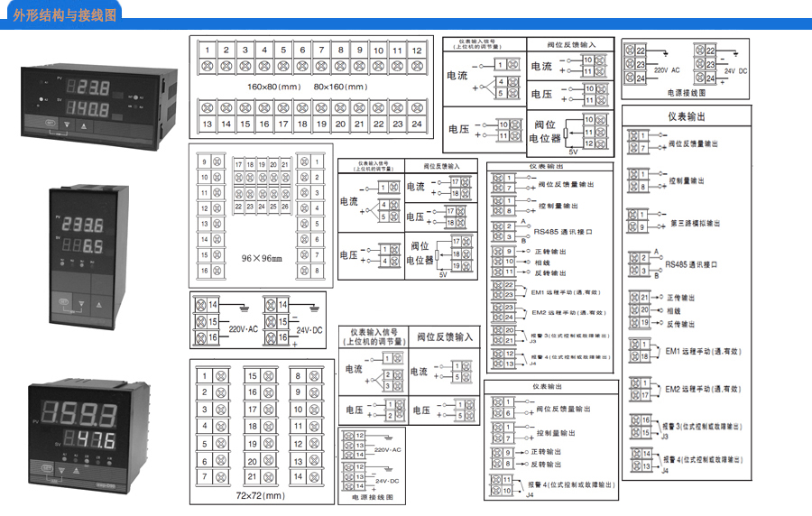Click terminal 12 screw in the 160×80 diagram
The image size is (812, 516).
[x=416, y=67]
